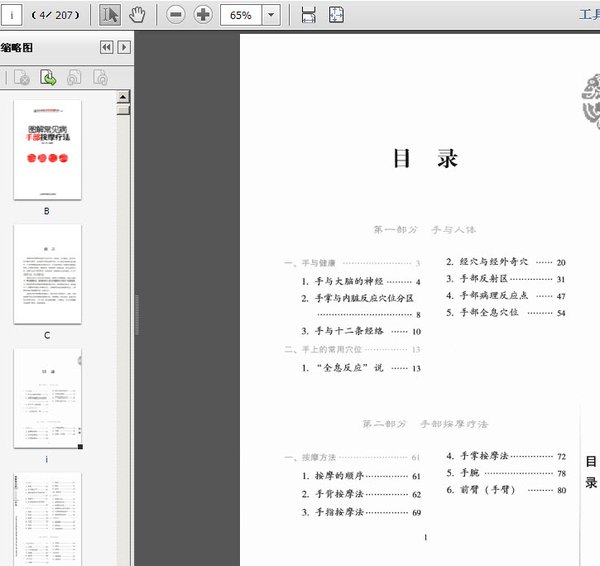Select the table of contents thumbnail labeled i
600x566 pixels.
tap(47, 398)
